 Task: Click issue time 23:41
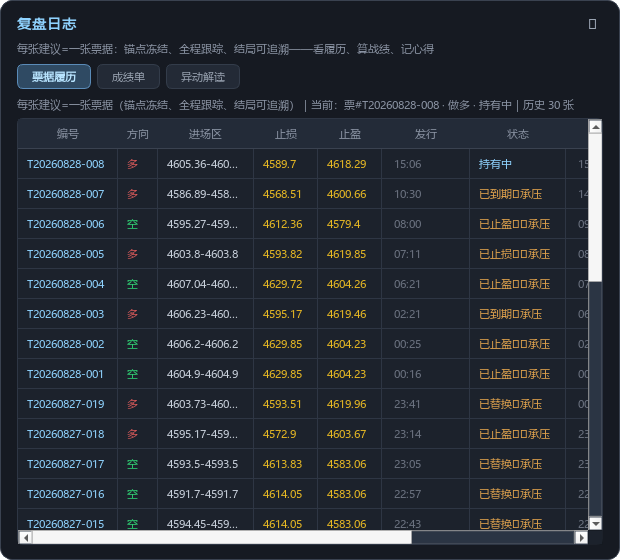click(x=407, y=404)
